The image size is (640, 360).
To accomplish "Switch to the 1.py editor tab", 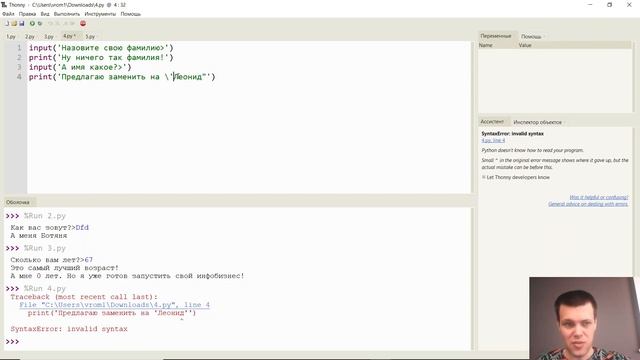I will pyautogui.click(x=11, y=36).
